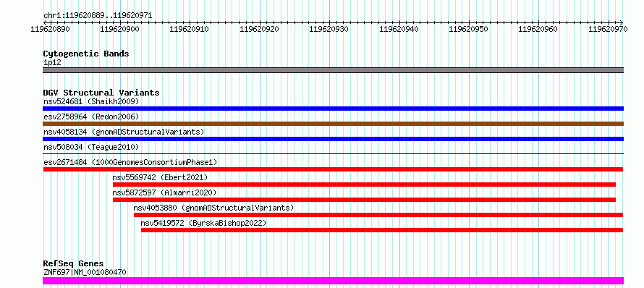This screenshot has width=644, height=288.
Task: Click the ZNF697|NM_001080470 gene label
Action: pyautogui.click(x=85, y=272)
